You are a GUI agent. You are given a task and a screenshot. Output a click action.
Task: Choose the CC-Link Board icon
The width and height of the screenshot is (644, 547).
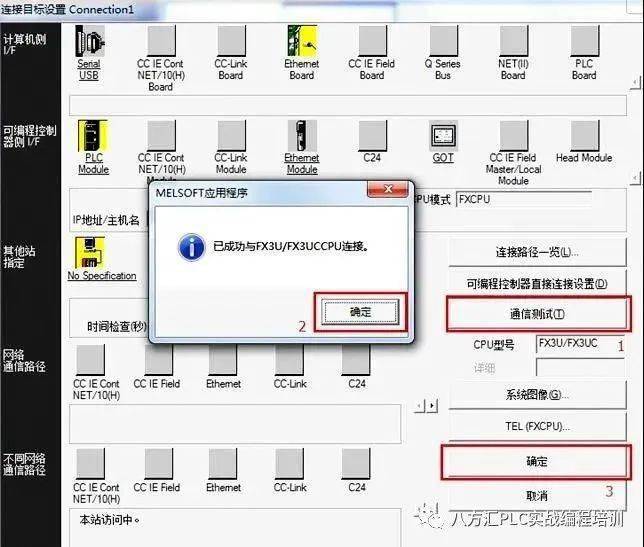[231, 41]
